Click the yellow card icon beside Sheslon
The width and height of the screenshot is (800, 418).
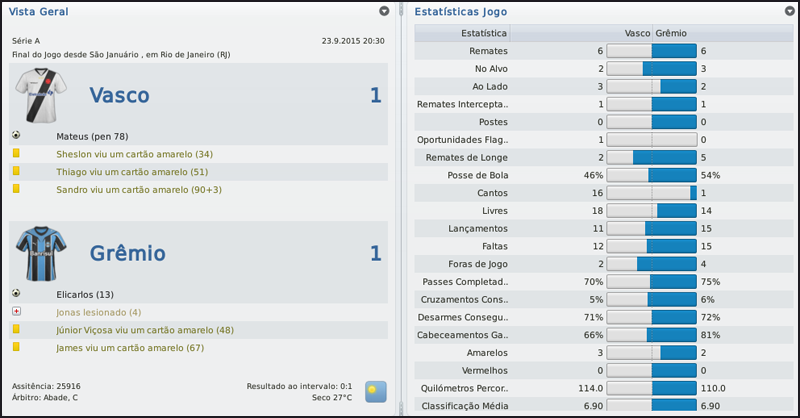tap(16, 154)
